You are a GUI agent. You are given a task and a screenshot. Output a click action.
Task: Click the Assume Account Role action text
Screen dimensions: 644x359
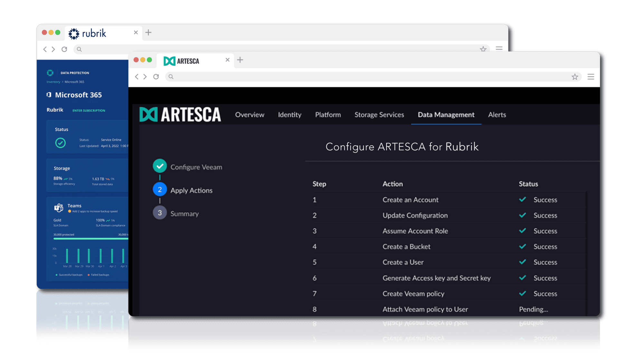tap(415, 231)
